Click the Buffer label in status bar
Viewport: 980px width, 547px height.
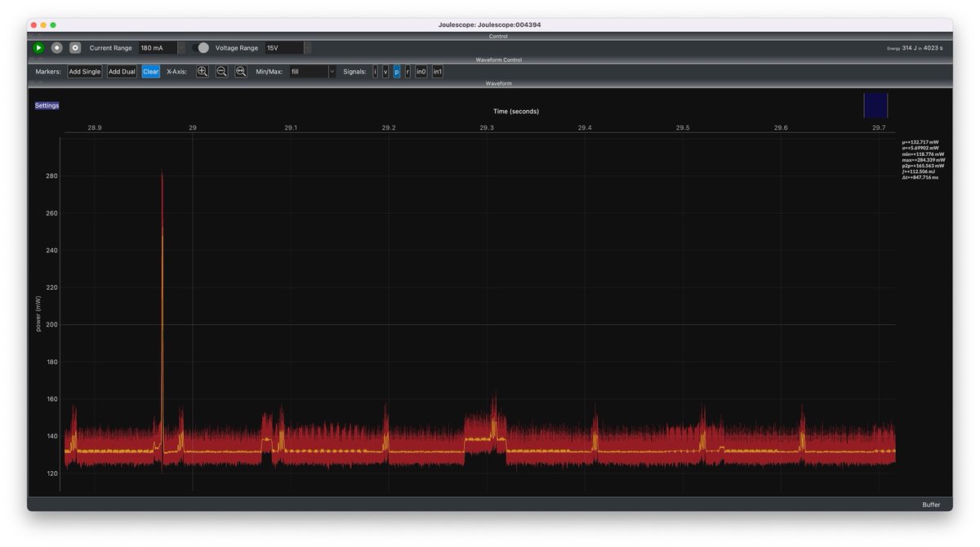pyautogui.click(x=931, y=505)
